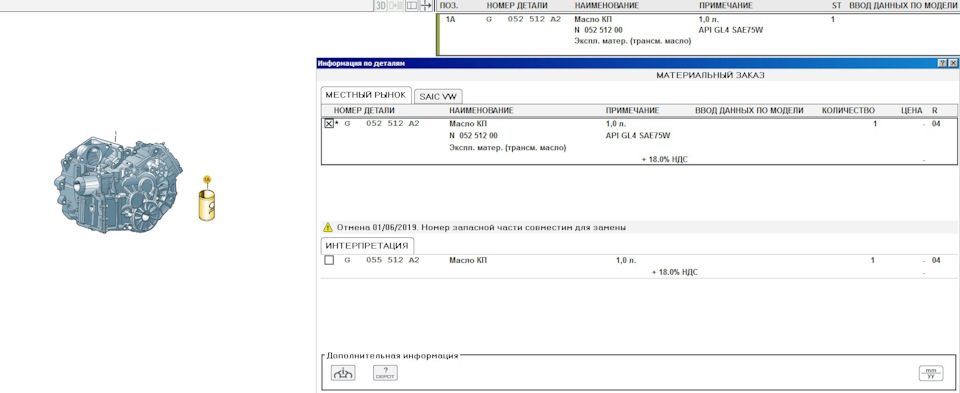This screenshot has width=960, height=393.
Task: Switch to 3D view of the gearbox
Action: 380,6
